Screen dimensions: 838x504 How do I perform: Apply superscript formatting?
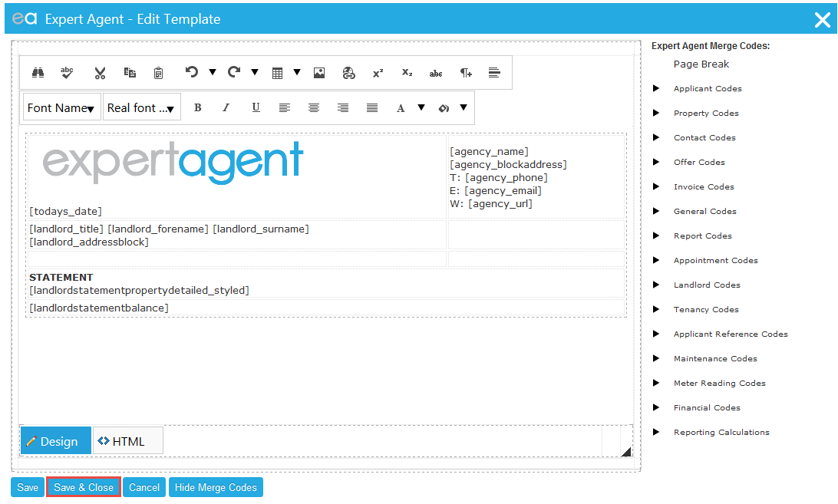[378, 73]
